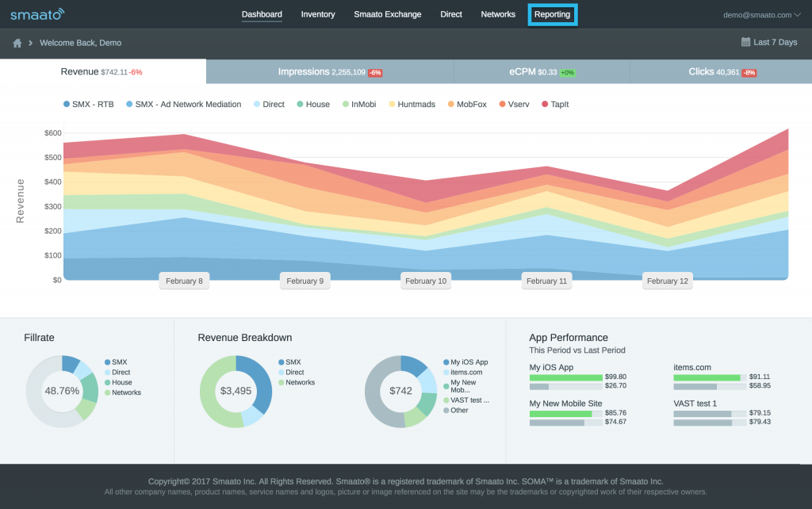Click items.com in the donut legend
The image size is (812, 509).
tap(463, 373)
